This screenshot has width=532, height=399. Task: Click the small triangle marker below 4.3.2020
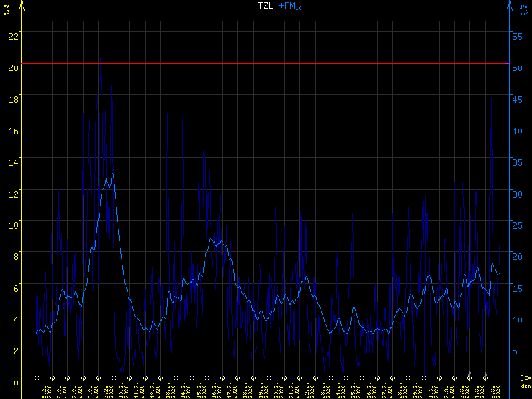click(485, 374)
